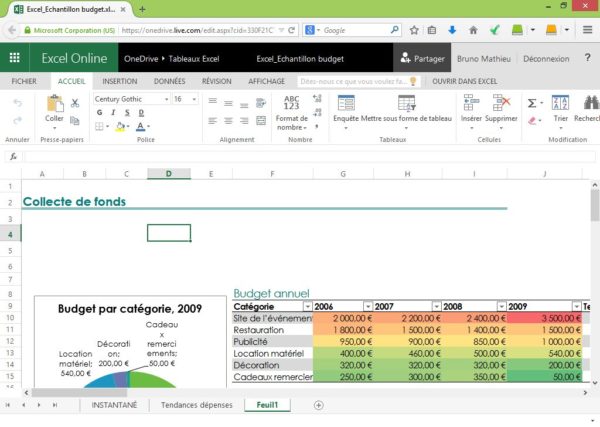Align text to bottom

click(x=244, y=105)
